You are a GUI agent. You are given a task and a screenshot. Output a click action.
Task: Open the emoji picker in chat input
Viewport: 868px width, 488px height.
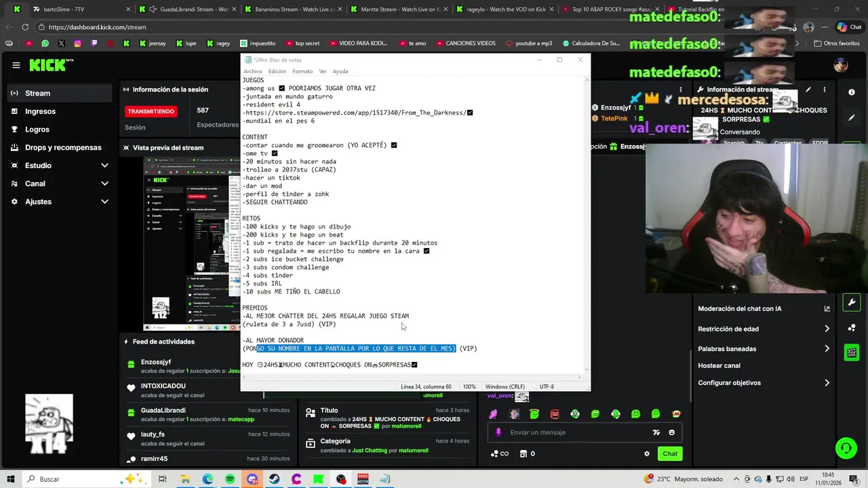pyautogui.click(x=672, y=432)
